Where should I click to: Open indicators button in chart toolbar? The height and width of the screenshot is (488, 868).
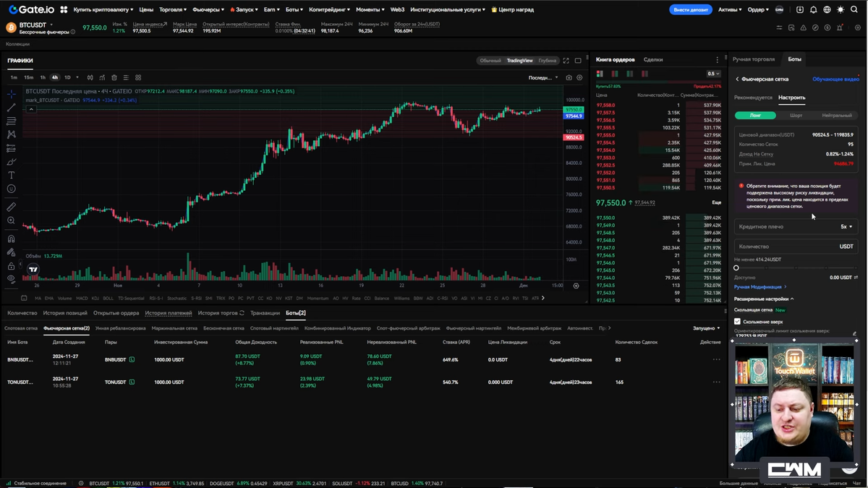click(x=102, y=77)
